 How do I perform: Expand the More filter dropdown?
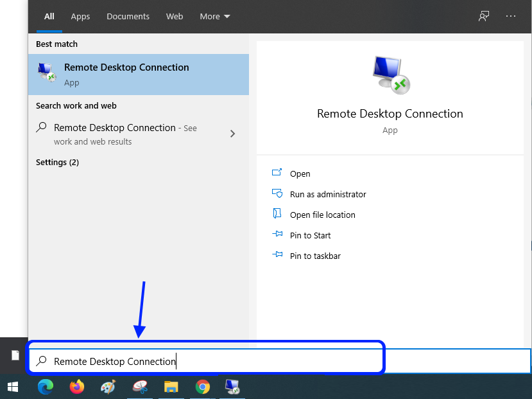point(215,16)
